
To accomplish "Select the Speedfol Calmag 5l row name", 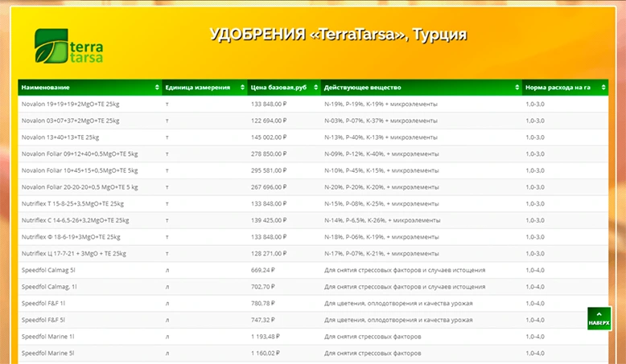I will (x=48, y=270).
